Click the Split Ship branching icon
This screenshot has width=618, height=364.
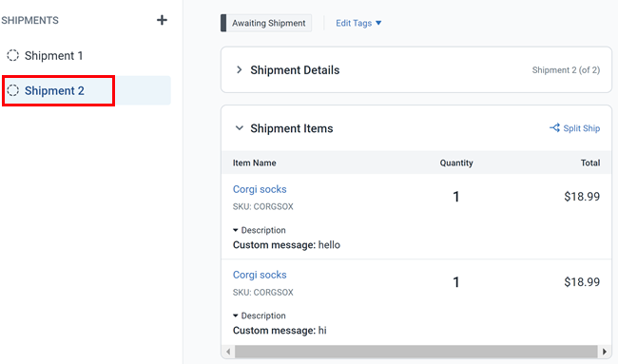click(x=554, y=127)
